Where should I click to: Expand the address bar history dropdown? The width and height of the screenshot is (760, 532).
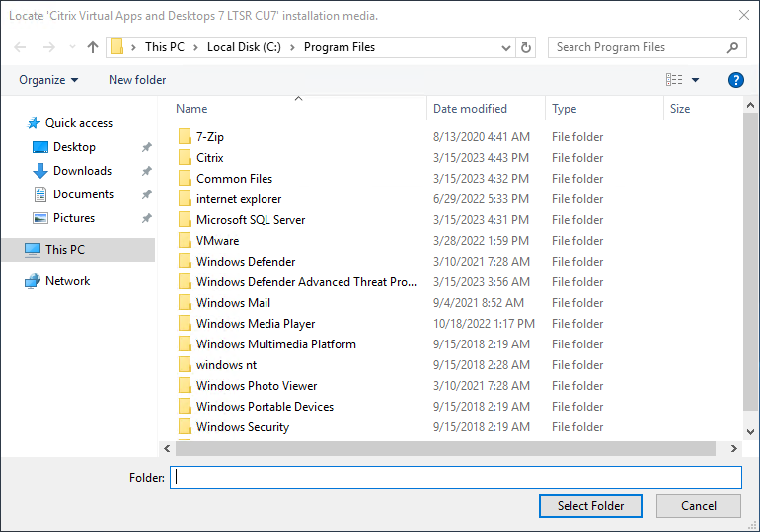pyautogui.click(x=506, y=48)
